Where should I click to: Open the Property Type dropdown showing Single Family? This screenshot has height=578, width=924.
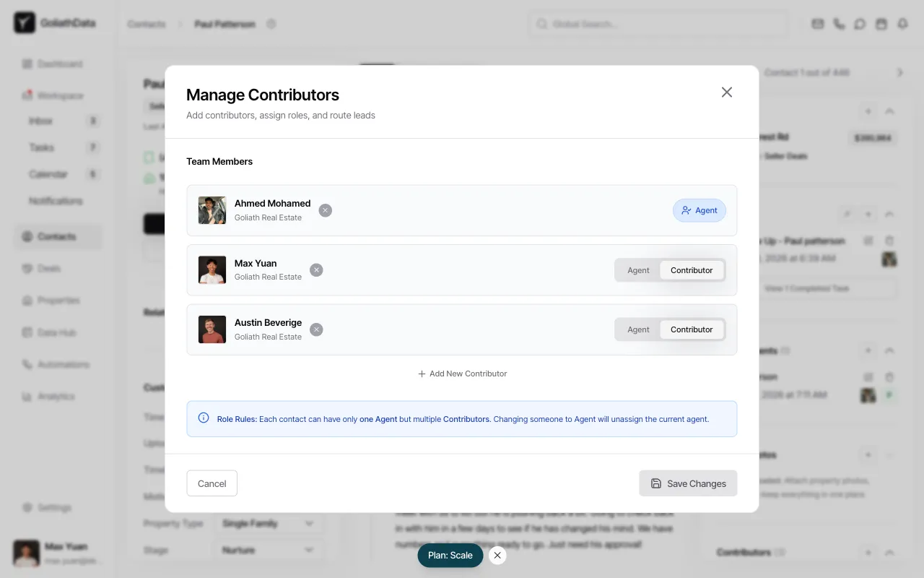pos(269,523)
